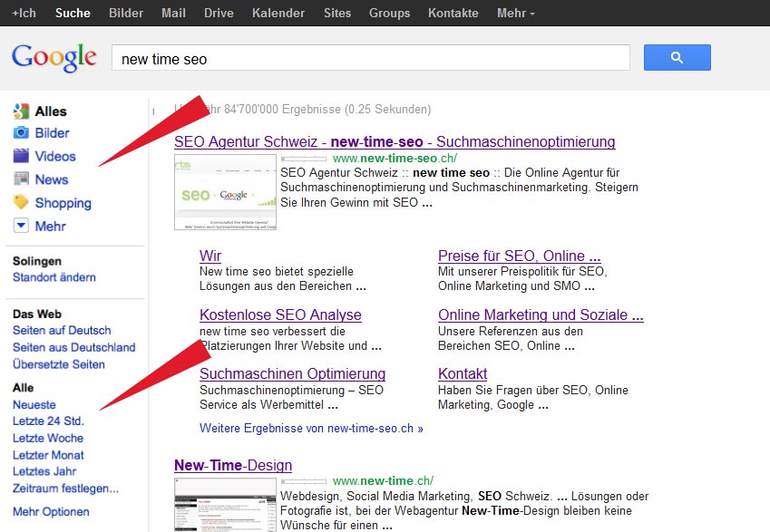Open the Suchmaschinen Optimierung sitelink
The height and width of the screenshot is (532, 770).
292,373
